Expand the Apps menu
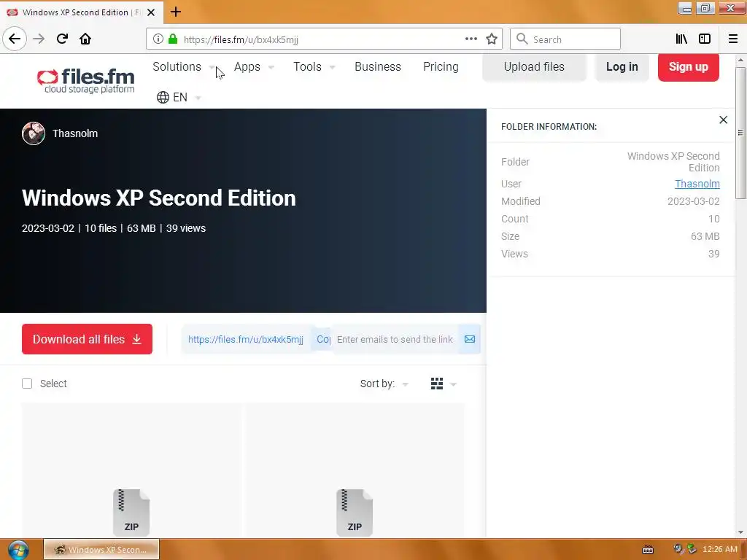The height and width of the screenshot is (560, 747). click(x=253, y=66)
